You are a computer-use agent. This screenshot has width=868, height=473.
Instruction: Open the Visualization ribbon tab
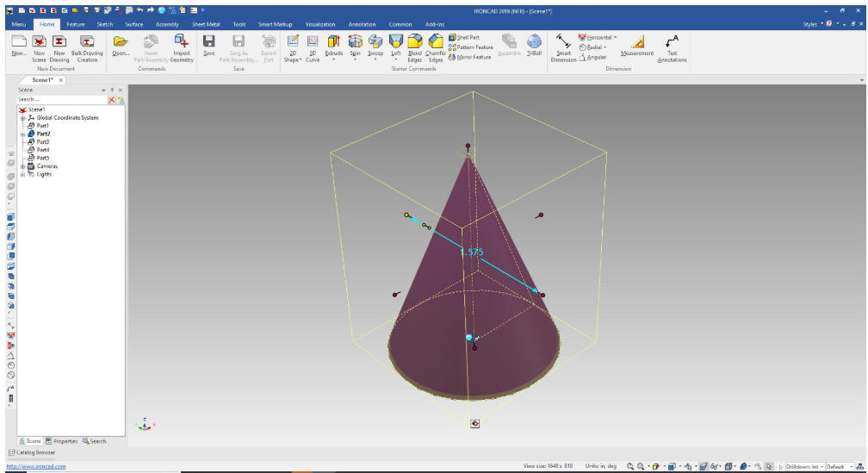point(320,24)
